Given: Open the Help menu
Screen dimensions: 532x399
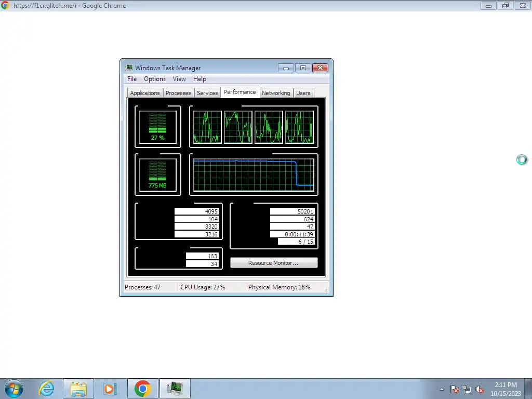Looking at the screenshot, I should [199, 79].
